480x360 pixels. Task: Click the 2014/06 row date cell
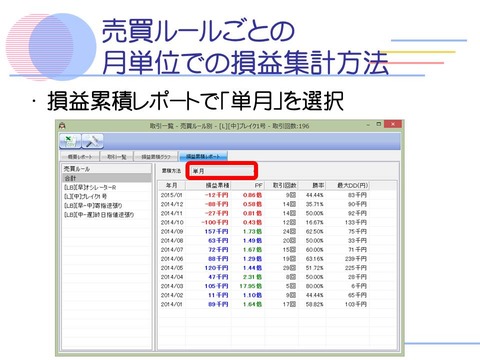click(x=172, y=259)
